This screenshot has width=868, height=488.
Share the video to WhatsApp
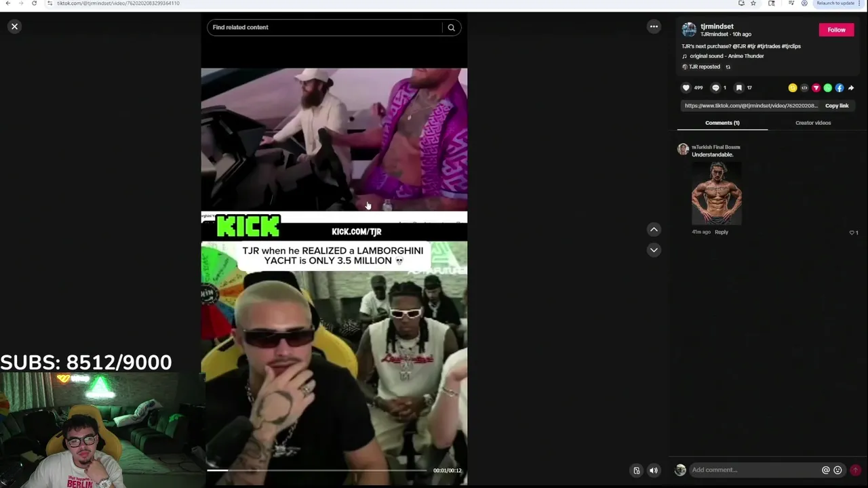[x=827, y=87]
